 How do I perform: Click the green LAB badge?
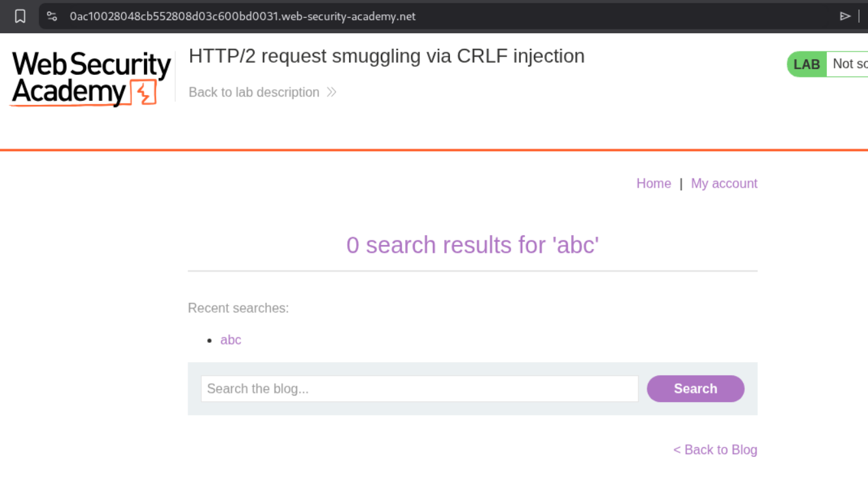(x=806, y=64)
